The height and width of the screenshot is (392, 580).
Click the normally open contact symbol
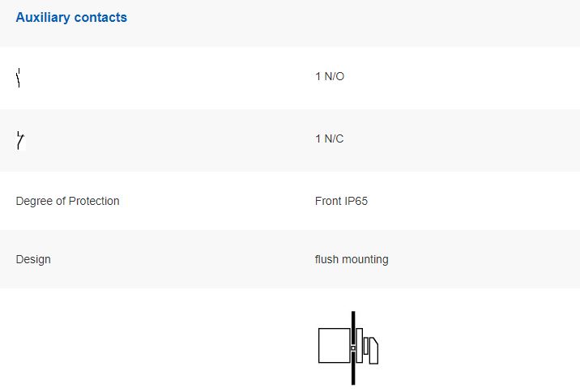(18, 78)
